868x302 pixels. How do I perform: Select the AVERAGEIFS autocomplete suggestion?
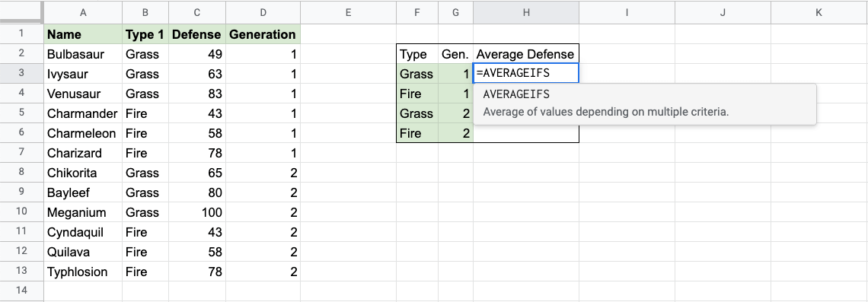point(645,103)
